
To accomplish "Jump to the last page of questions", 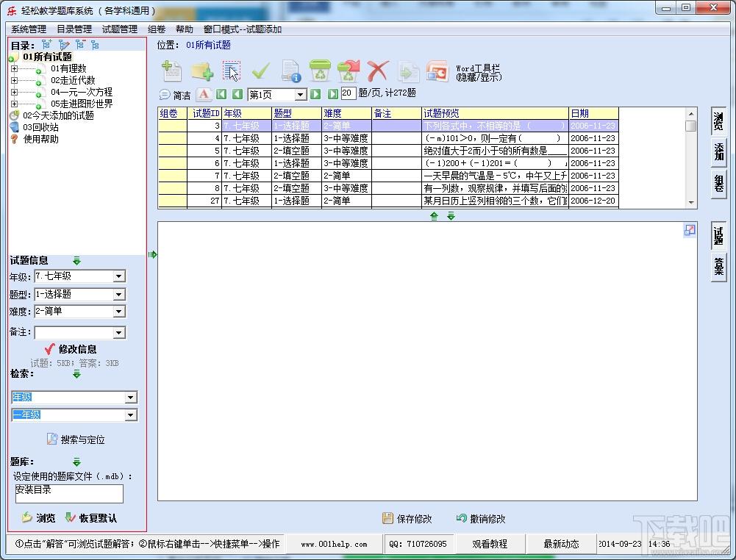I will 332,94.
